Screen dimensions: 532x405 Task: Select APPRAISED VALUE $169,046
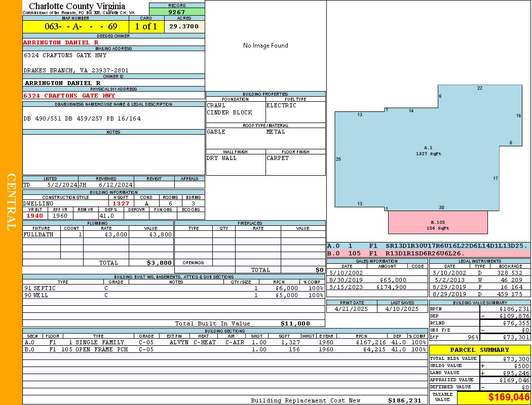[x=514, y=380]
